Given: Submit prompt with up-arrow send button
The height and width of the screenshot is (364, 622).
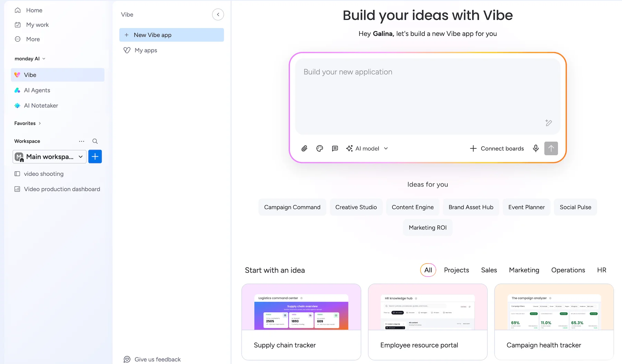Looking at the screenshot, I should click(551, 149).
